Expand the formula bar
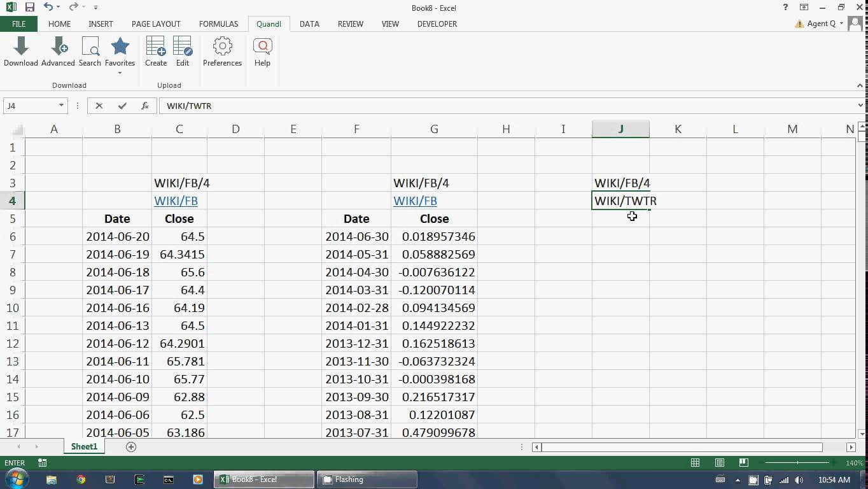Screen dimensions: 868x489 tap(860, 106)
